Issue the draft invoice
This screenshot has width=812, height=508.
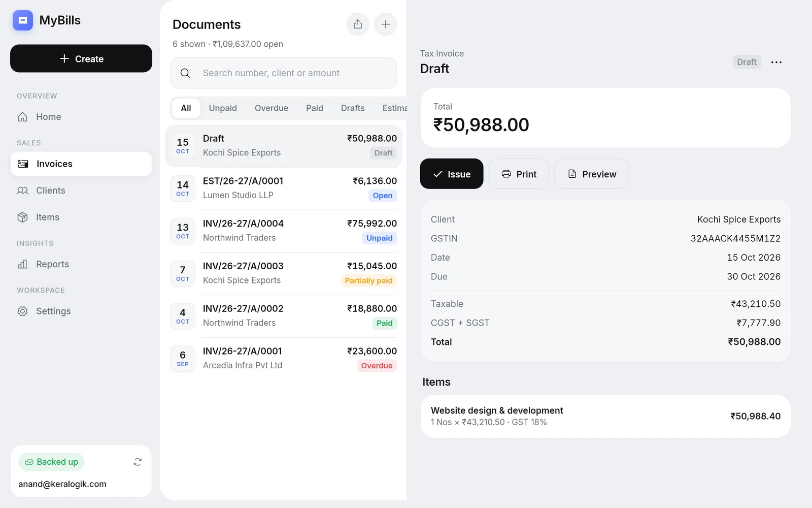point(452,174)
